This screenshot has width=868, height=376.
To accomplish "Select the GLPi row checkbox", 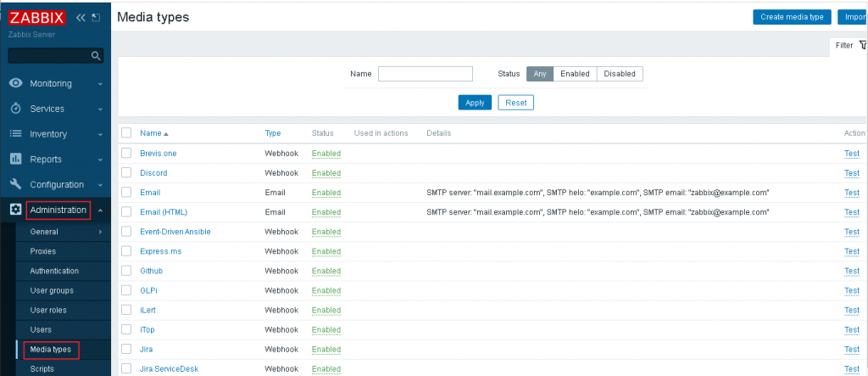I will (x=126, y=290).
